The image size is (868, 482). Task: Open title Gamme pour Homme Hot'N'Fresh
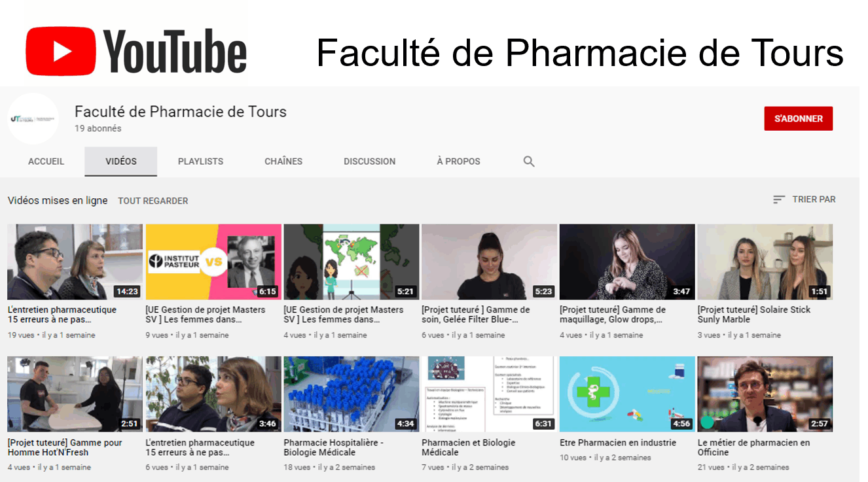[x=65, y=447]
